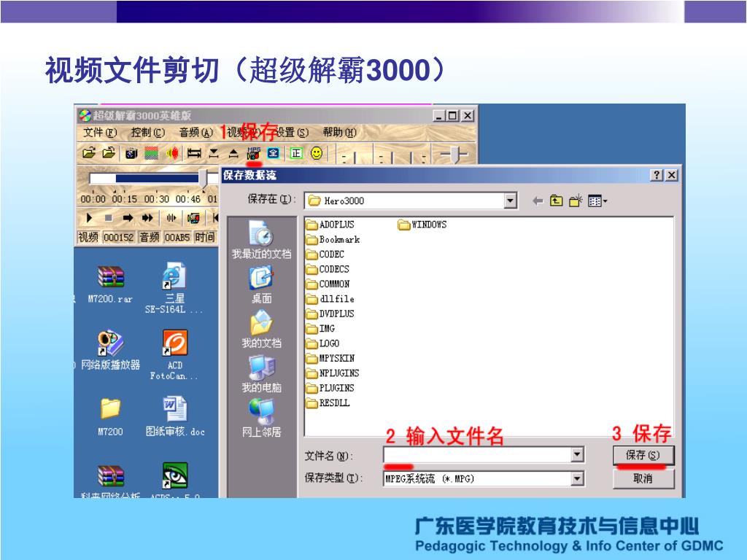Viewport: 747px width, 560px height.
Task: Select the M7200.rar desktop archive icon
Action: [111, 284]
